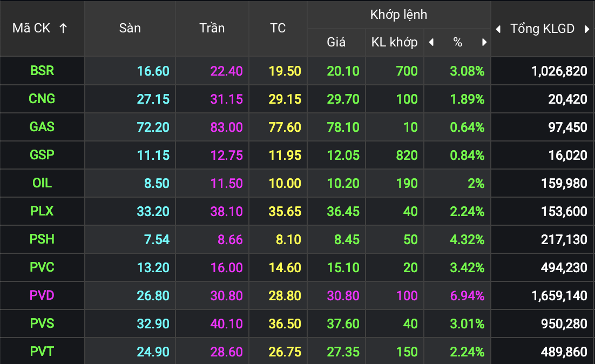The image size is (595, 364).
Task: Select the GAS stock ticker
Action: coord(42,127)
